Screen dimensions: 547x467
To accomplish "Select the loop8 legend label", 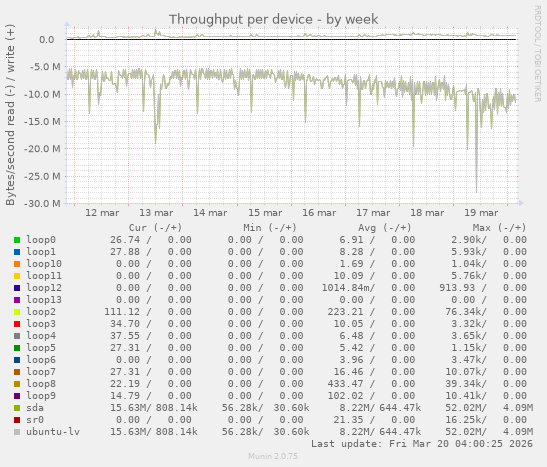I will (x=41, y=384).
